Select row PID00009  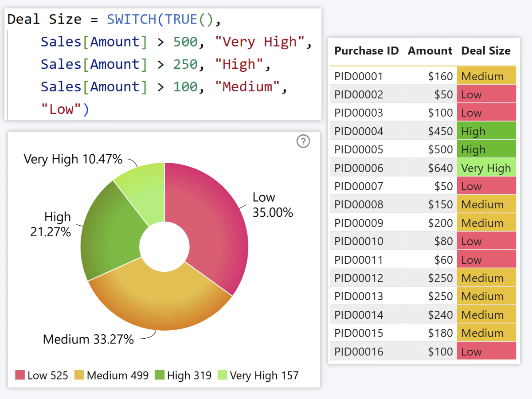(423, 223)
